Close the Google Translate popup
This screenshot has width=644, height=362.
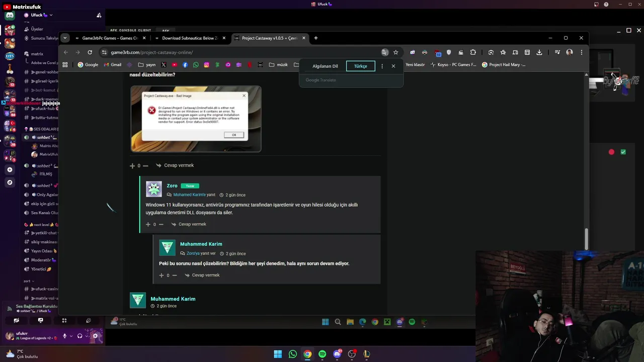[x=393, y=66]
